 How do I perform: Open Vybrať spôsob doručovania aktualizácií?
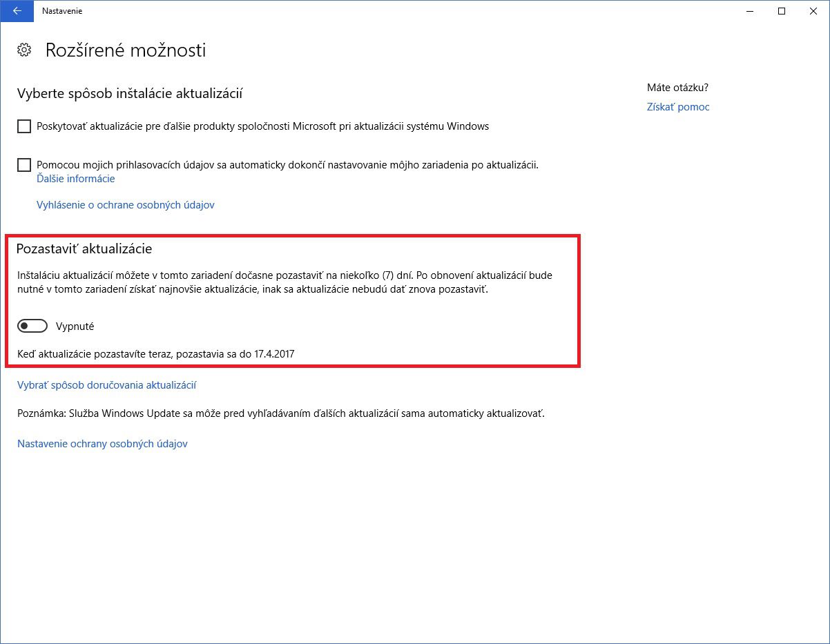coord(107,385)
